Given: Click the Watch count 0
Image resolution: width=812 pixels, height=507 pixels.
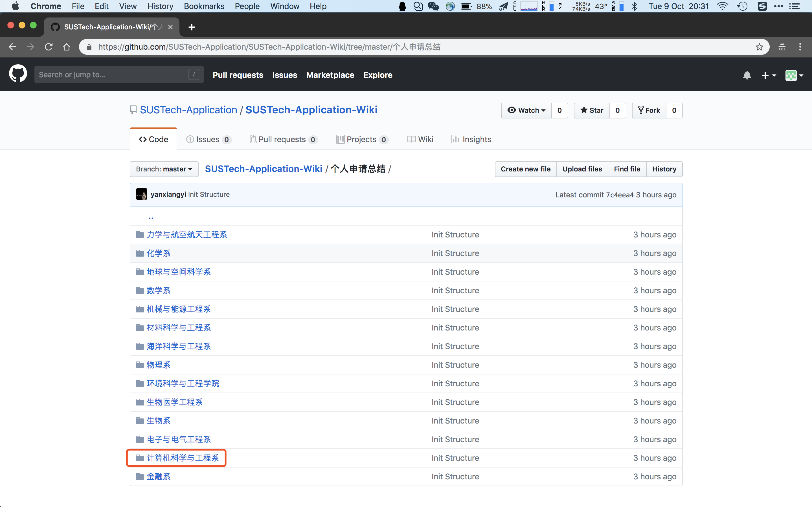Looking at the screenshot, I should coord(559,110).
